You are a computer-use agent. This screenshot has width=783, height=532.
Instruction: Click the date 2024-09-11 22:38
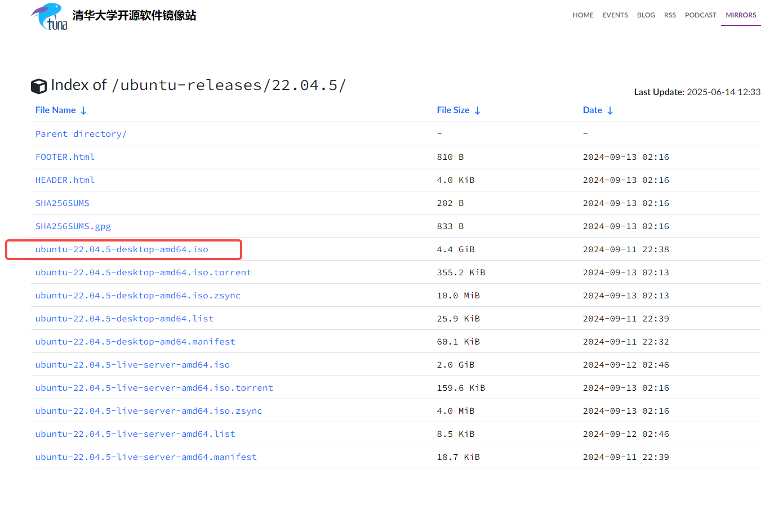pos(626,249)
